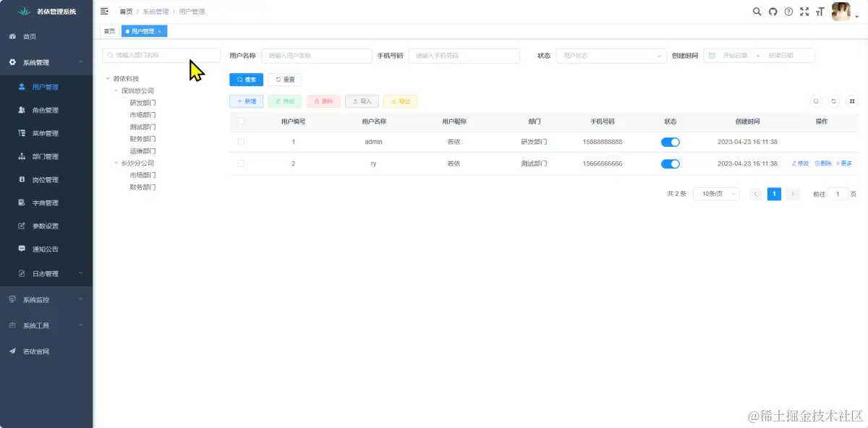Click the red 删除 toolbar button

(x=323, y=101)
